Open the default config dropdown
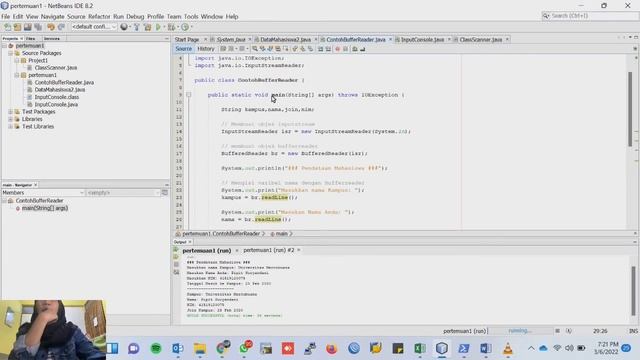 point(94,27)
